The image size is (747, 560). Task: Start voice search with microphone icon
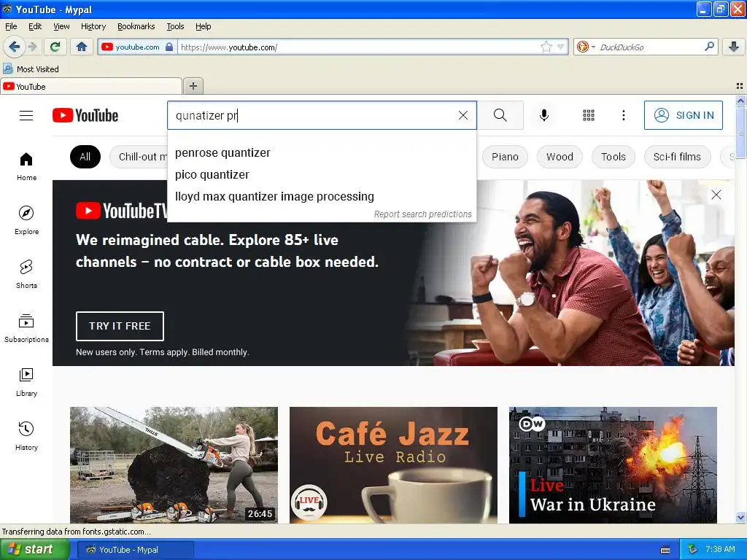pyautogui.click(x=543, y=115)
